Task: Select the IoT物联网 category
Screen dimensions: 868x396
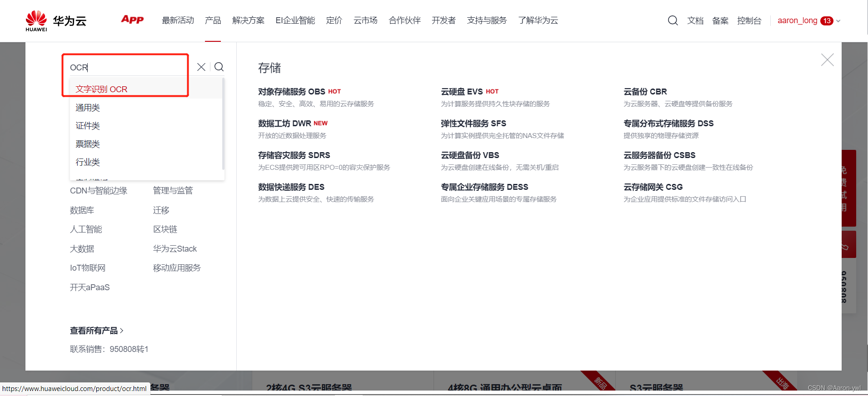Action: (x=88, y=268)
